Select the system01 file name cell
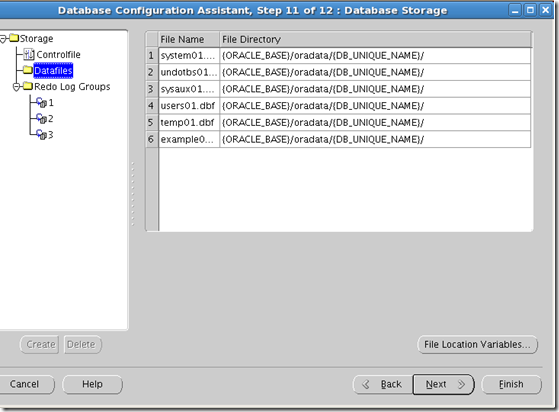 189,56
